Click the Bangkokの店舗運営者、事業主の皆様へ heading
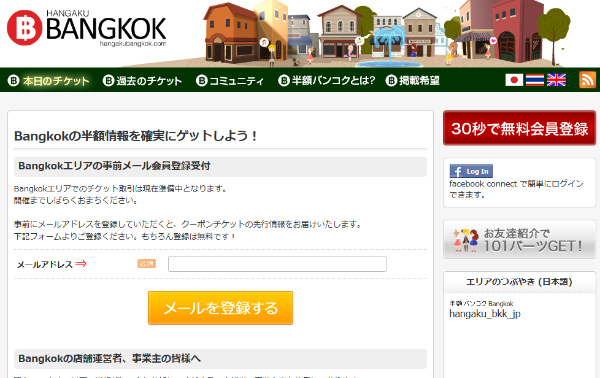 109,359
